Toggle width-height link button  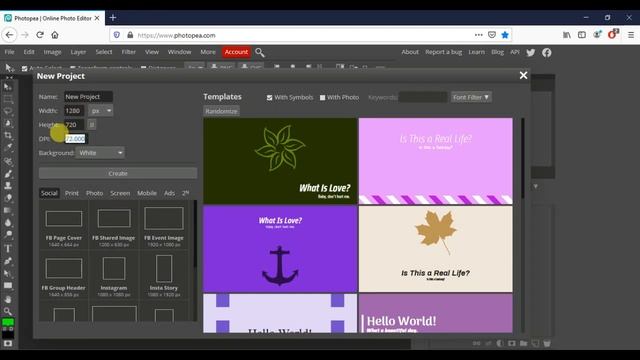(x=92, y=124)
